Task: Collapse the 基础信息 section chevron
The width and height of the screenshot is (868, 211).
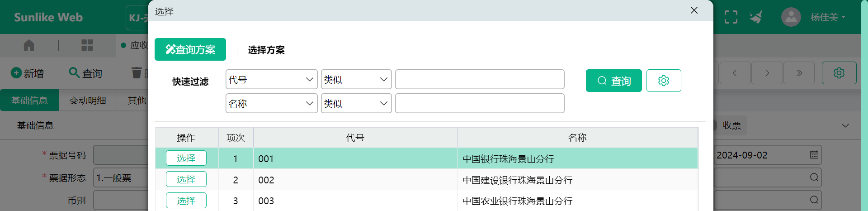Action: tap(845, 125)
